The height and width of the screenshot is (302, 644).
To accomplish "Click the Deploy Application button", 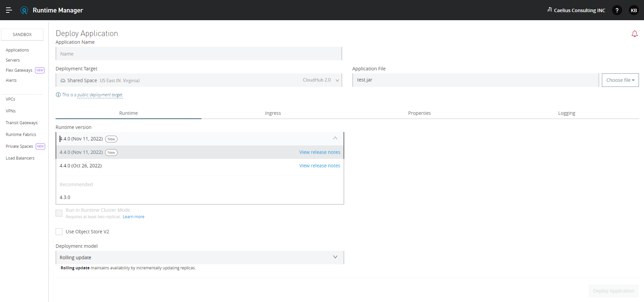I will point(613,291).
